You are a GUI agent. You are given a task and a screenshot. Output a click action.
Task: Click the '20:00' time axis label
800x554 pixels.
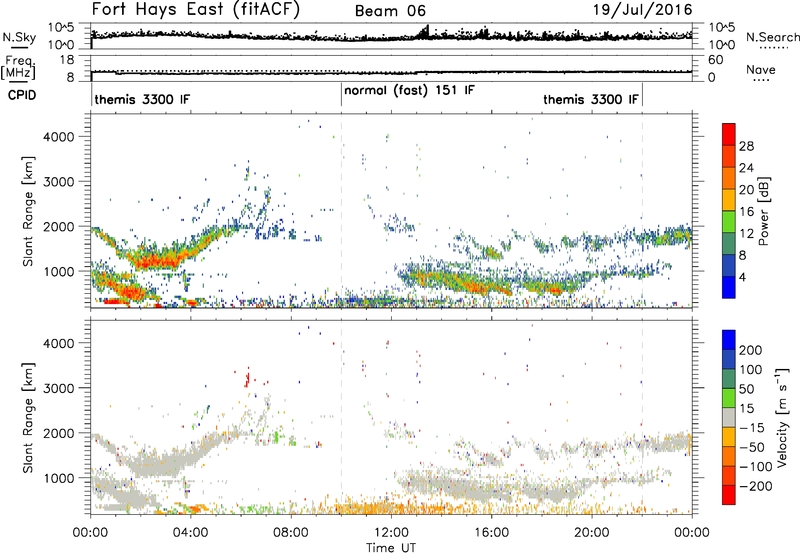(x=591, y=533)
